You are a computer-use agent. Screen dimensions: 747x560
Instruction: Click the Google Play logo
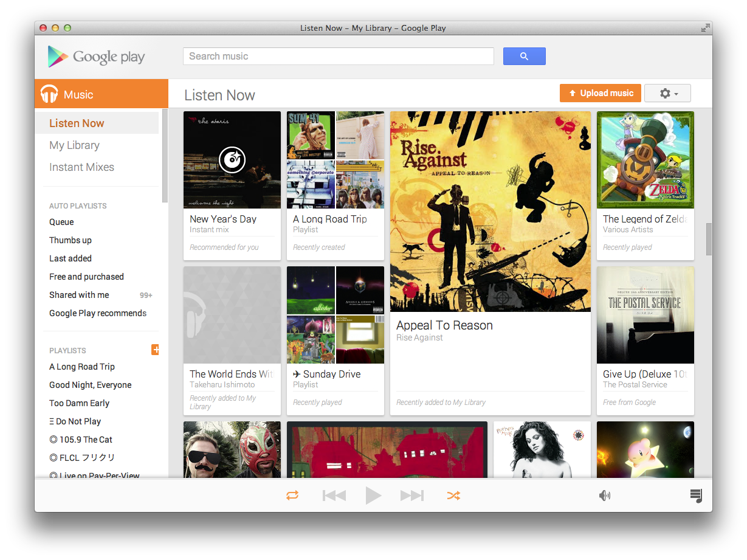tap(96, 57)
